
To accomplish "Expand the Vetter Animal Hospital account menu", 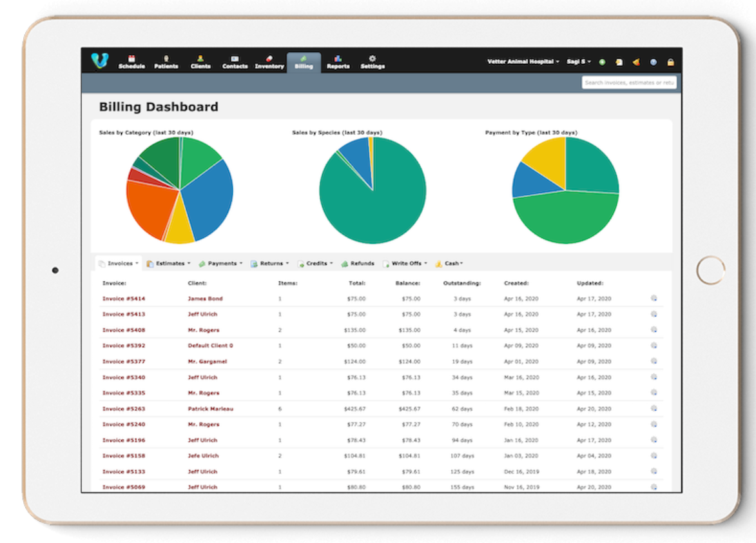I will [523, 61].
